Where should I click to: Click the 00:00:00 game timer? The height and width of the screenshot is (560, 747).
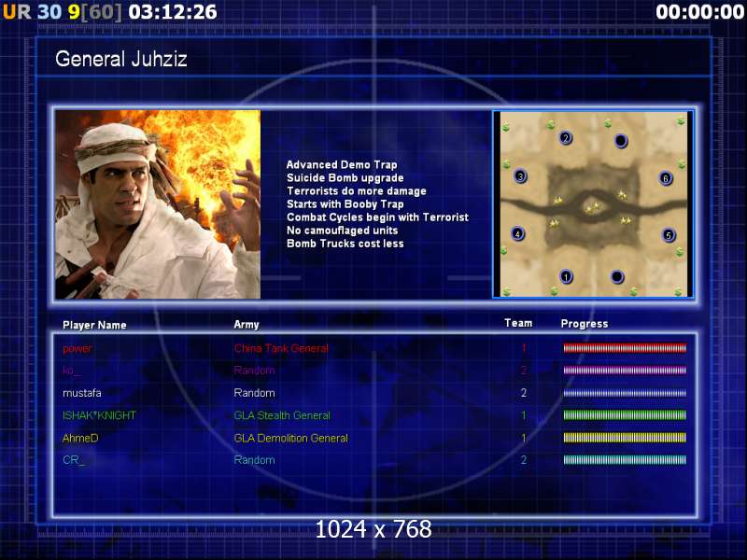pyautogui.click(x=699, y=12)
